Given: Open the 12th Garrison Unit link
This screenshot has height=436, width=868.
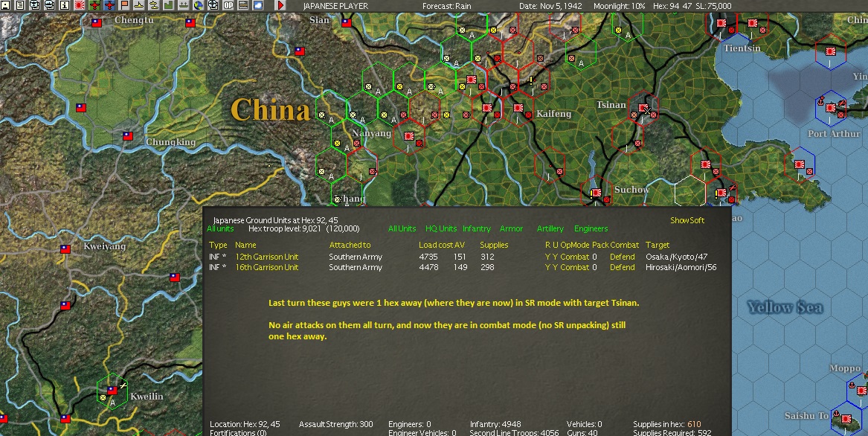Looking at the screenshot, I should point(267,257).
